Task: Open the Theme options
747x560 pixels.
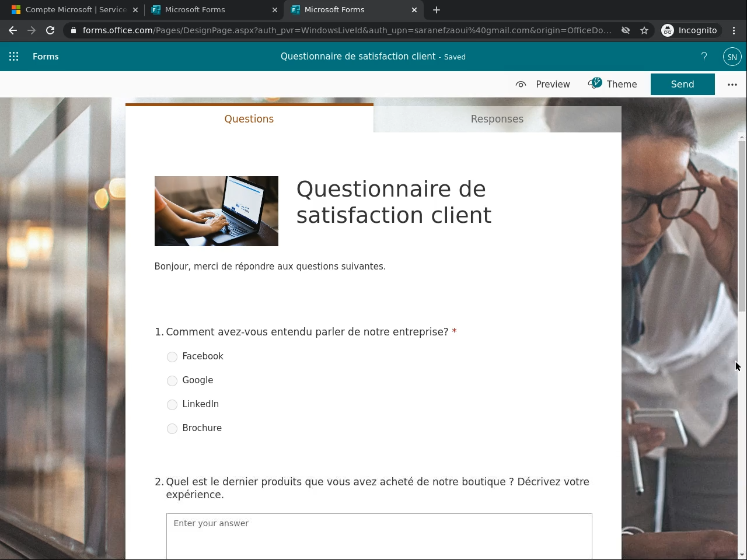Action: (613, 85)
